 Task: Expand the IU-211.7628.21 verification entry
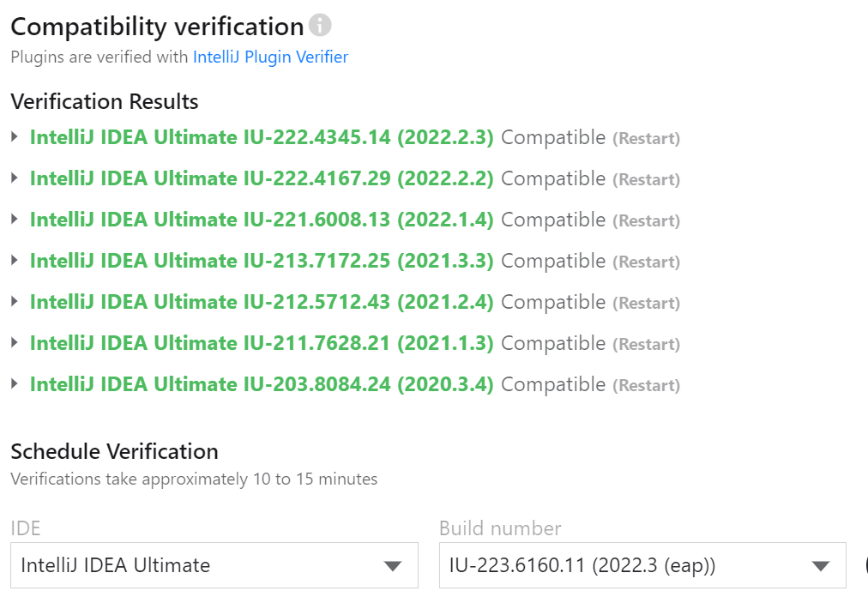click(15, 343)
